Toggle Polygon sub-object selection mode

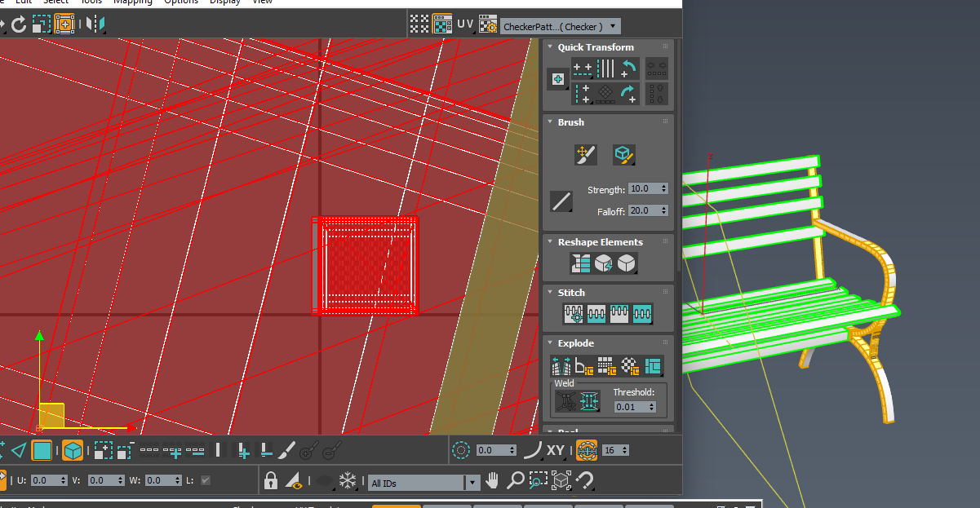point(42,450)
